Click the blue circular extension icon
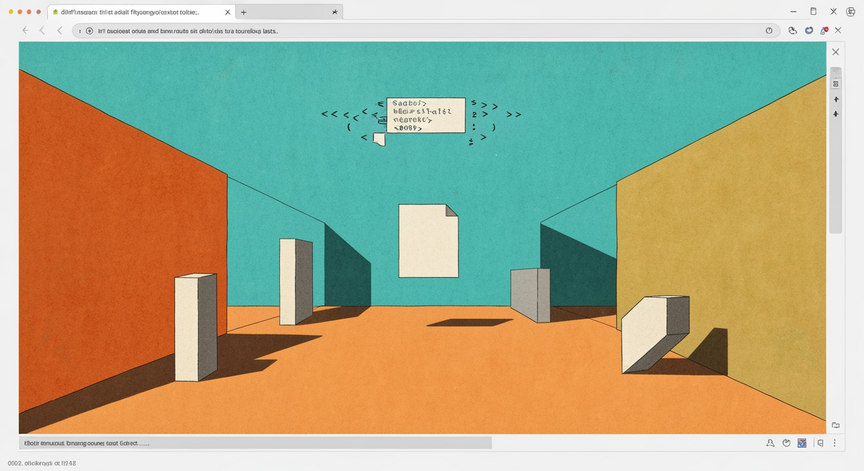This screenshot has height=471, width=864. pos(809,31)
